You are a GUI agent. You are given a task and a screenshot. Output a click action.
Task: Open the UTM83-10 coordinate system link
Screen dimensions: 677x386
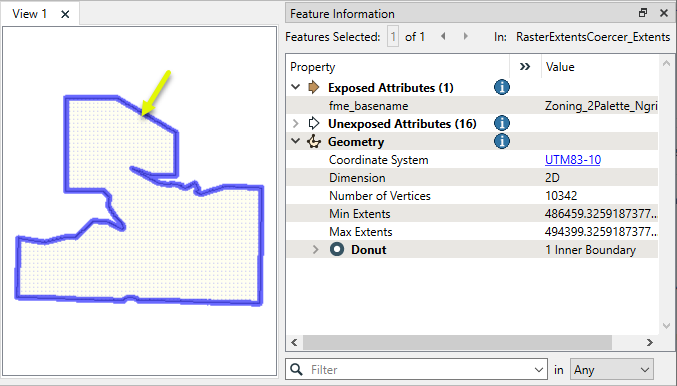click(x=573, y=160)
